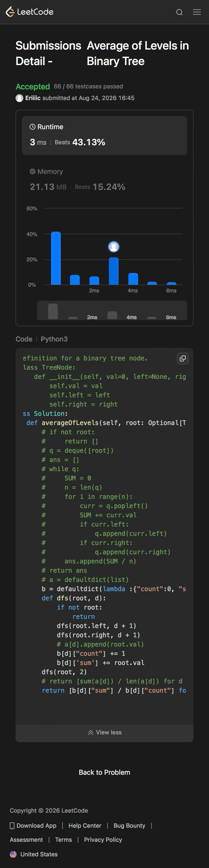Open the Bug Bounty link
Screen dimensions: 209x868
(x=130, y=825)
